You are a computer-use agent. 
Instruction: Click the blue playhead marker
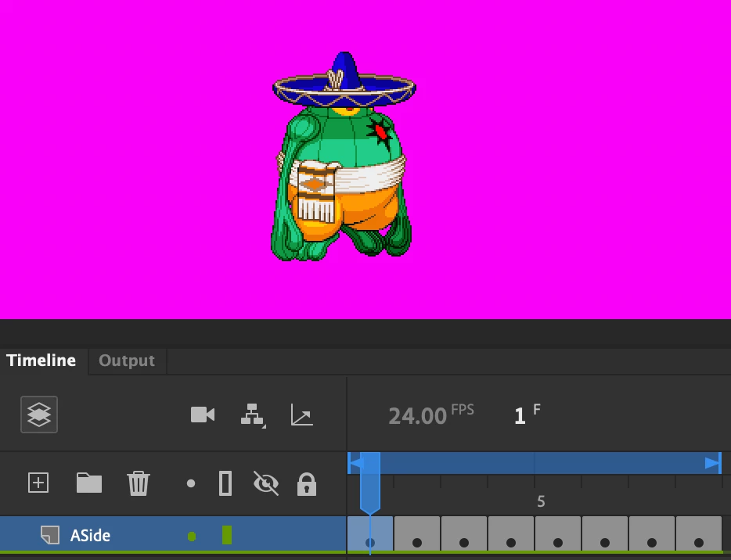click(x=370, y=483)
